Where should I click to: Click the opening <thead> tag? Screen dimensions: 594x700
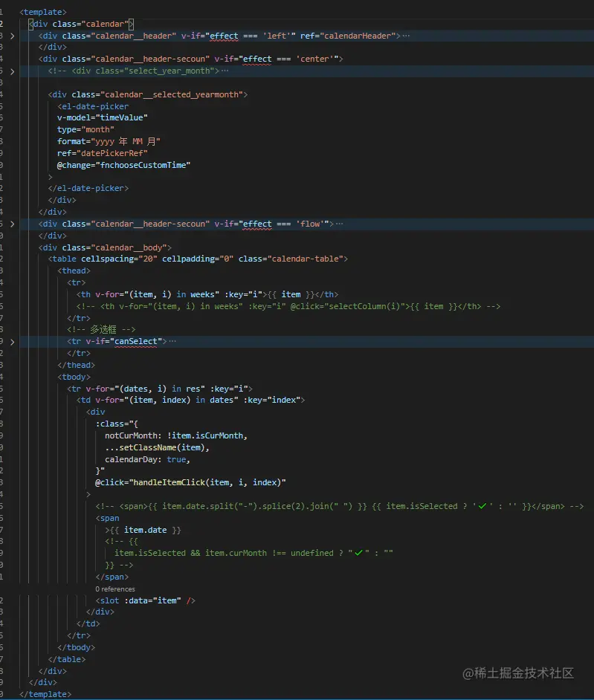point(74,270)
